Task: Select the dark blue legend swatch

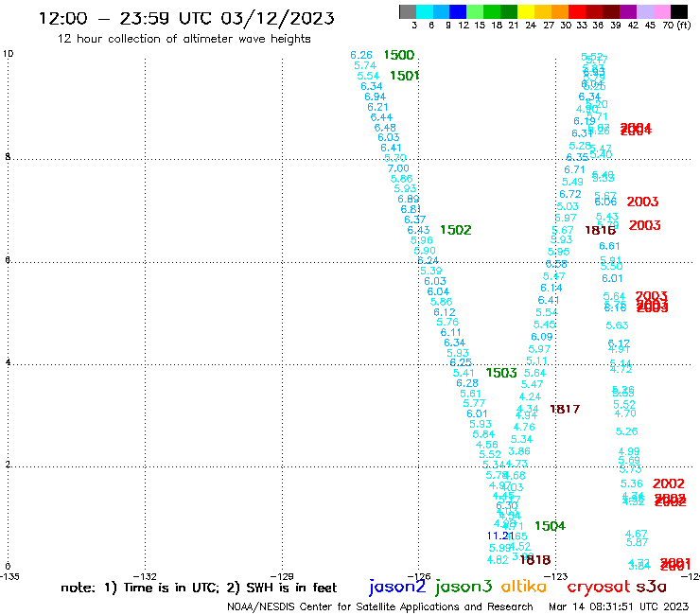Action: (458, 11)
